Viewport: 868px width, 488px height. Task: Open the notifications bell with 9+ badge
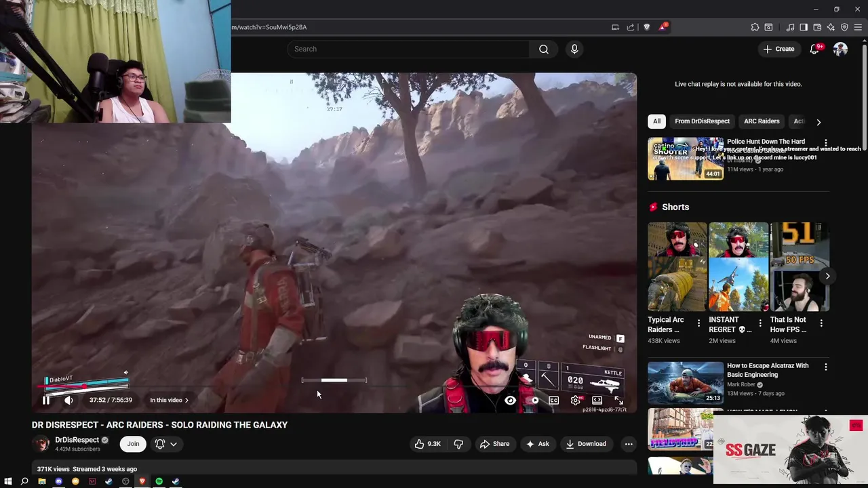[x=815, y=49]
